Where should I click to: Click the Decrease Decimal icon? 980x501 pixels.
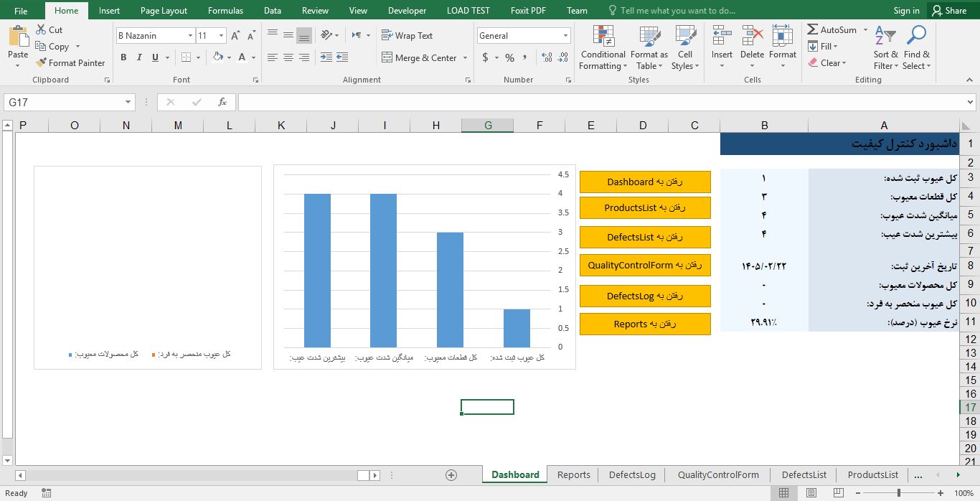pyautogui.click(x=563, y=57)
